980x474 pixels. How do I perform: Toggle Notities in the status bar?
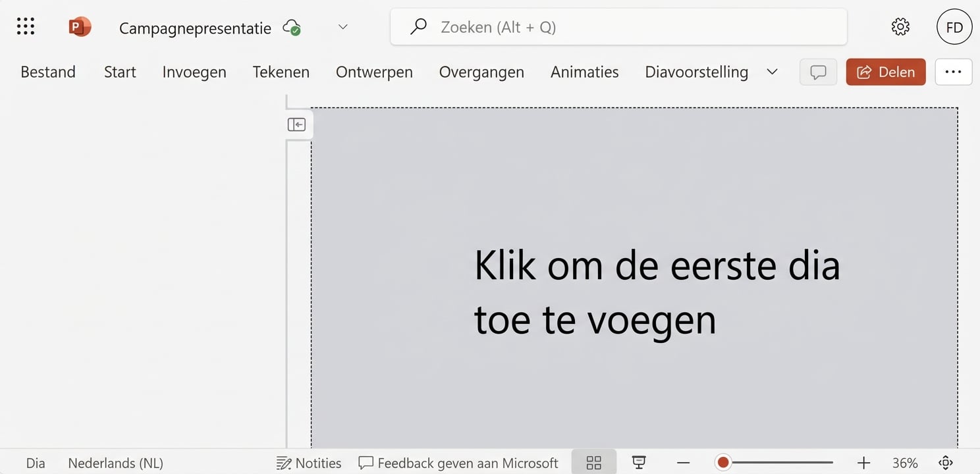(309, 462)
